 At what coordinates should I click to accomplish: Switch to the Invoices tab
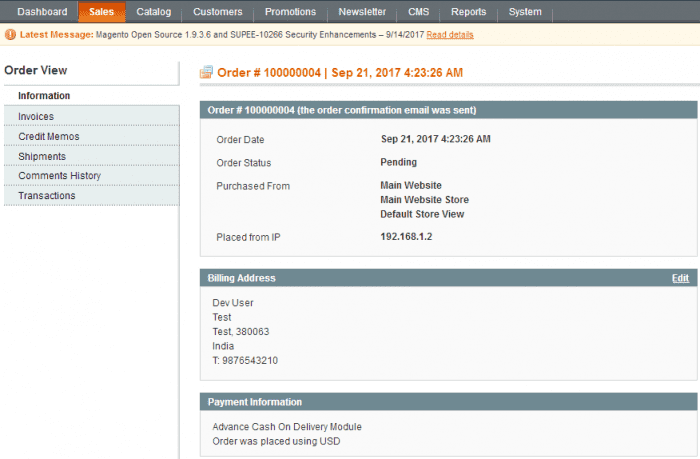(36, 117)
